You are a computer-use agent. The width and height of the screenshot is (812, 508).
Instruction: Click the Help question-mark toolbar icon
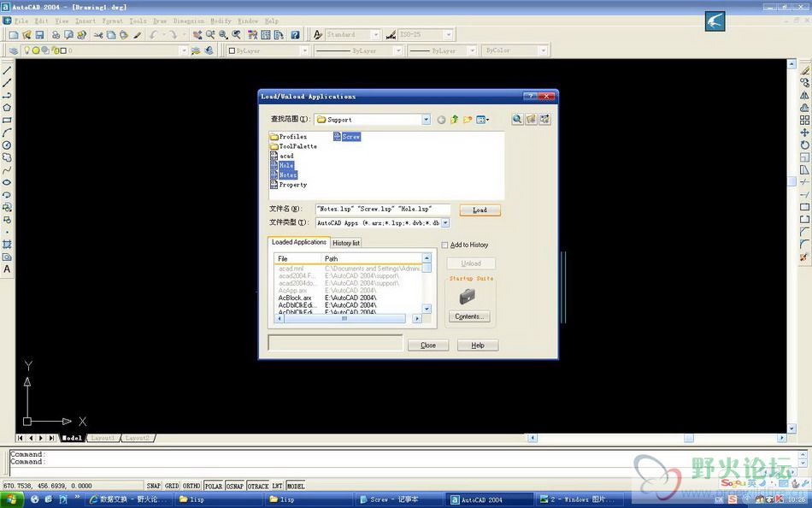tap(295, 35)
